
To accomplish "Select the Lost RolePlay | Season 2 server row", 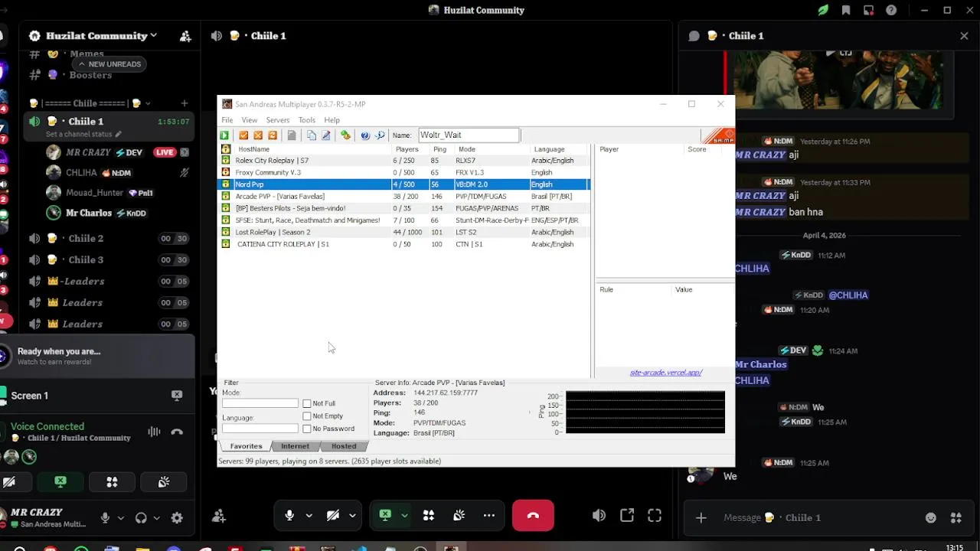I will [403, 232].
